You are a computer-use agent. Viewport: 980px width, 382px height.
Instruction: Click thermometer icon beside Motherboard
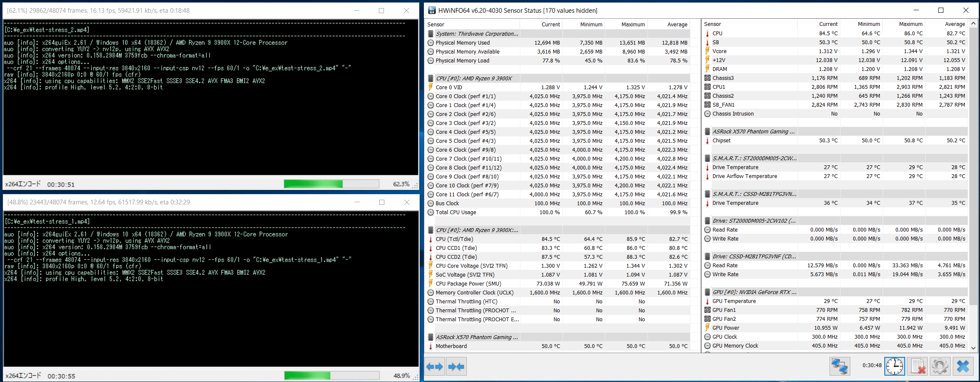[431, 346]
